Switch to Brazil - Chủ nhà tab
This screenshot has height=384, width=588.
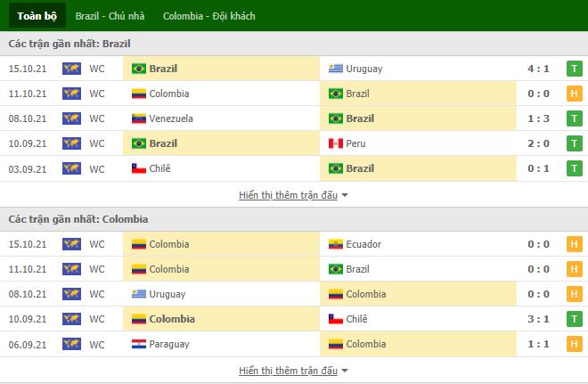(110, 16)
